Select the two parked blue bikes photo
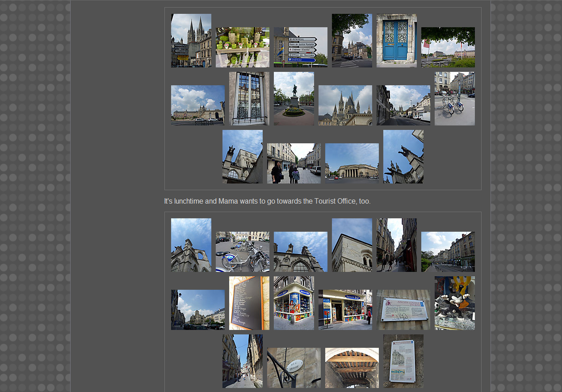Screen dimensions: 562x392 pos(454,99)
